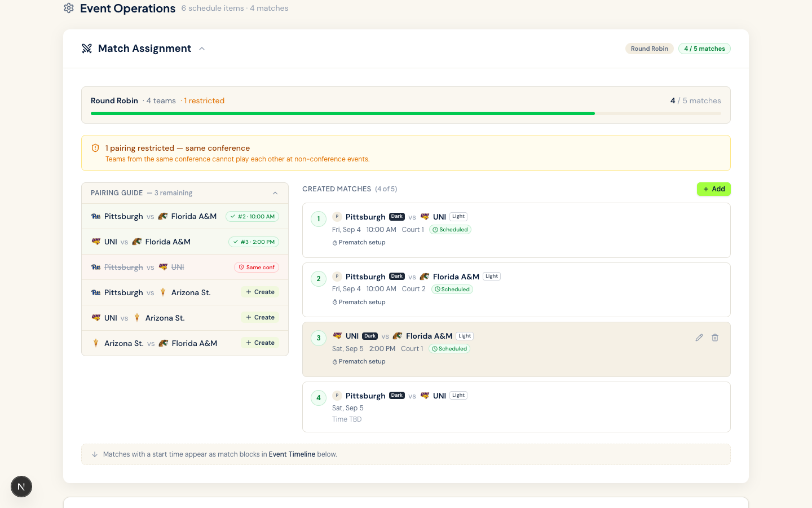This screenshot has width=812, height=508.
Task: Click the restriction warning shield icon
Action: pos(95,148)
